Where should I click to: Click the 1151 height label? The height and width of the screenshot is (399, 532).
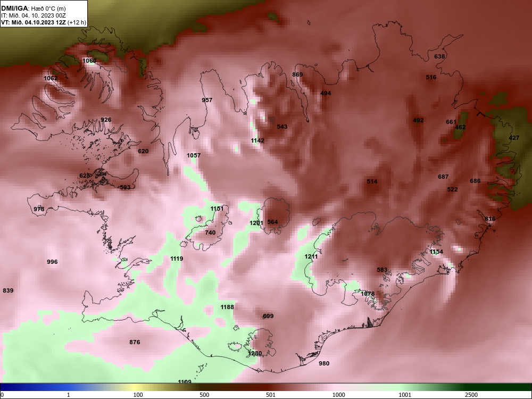(217, 209)
